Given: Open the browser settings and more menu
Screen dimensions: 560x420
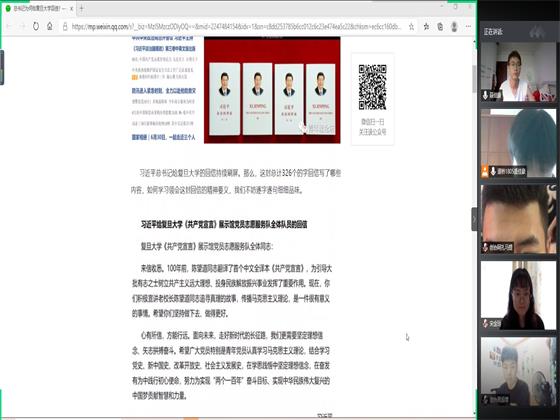Looking at the screenshot, I should pos(468,26).
